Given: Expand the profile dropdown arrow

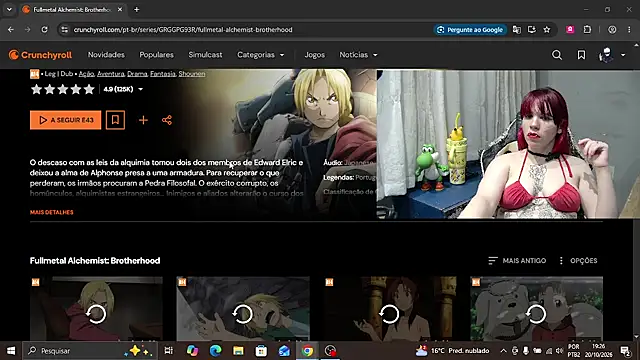Looking at the screenshot, I should point(623,55).
